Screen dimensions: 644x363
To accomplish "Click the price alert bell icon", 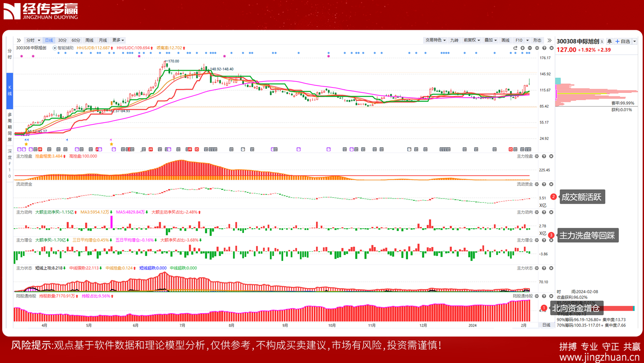I will [609, 41].
